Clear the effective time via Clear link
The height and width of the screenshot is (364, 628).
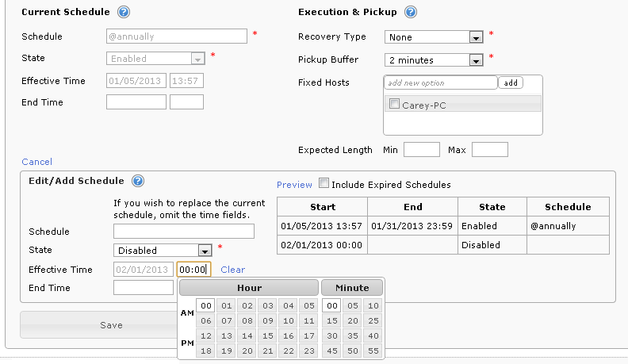[233, 270]
